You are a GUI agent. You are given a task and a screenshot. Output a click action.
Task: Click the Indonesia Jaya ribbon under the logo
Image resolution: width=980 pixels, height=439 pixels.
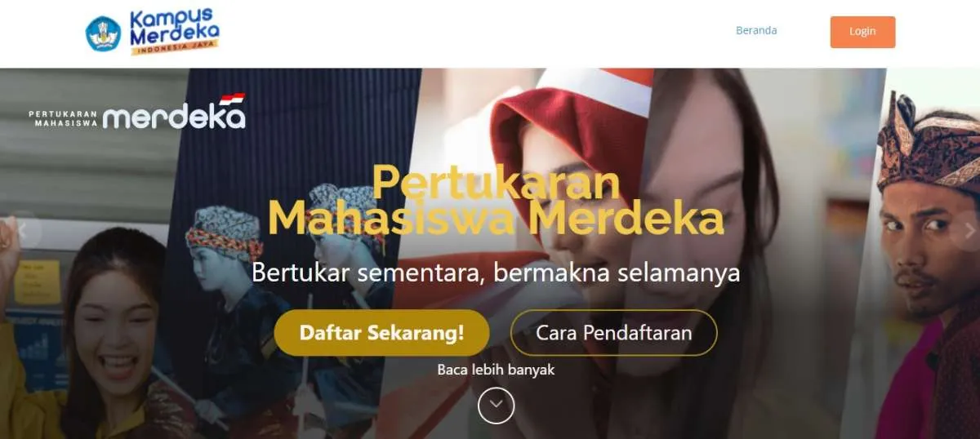tap(172, 49)
